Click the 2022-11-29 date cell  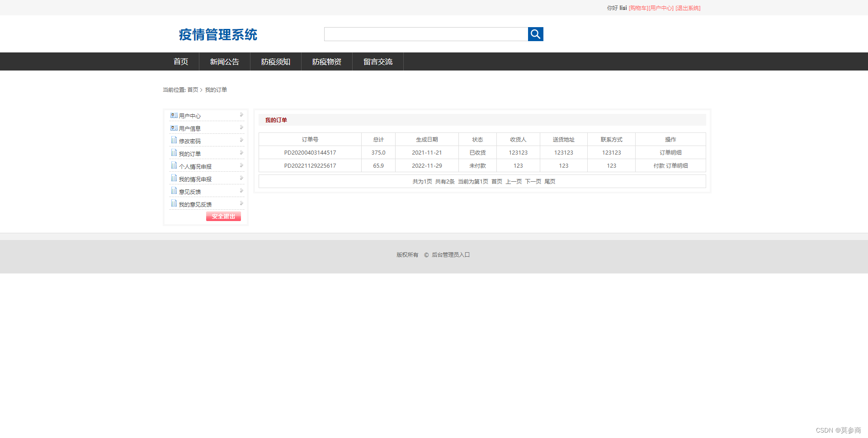coord(427,166)
